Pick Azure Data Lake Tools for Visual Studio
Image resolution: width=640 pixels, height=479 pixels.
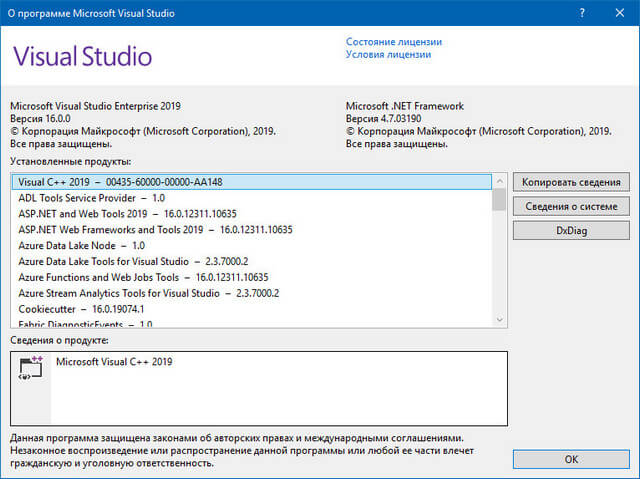[148, 261]
